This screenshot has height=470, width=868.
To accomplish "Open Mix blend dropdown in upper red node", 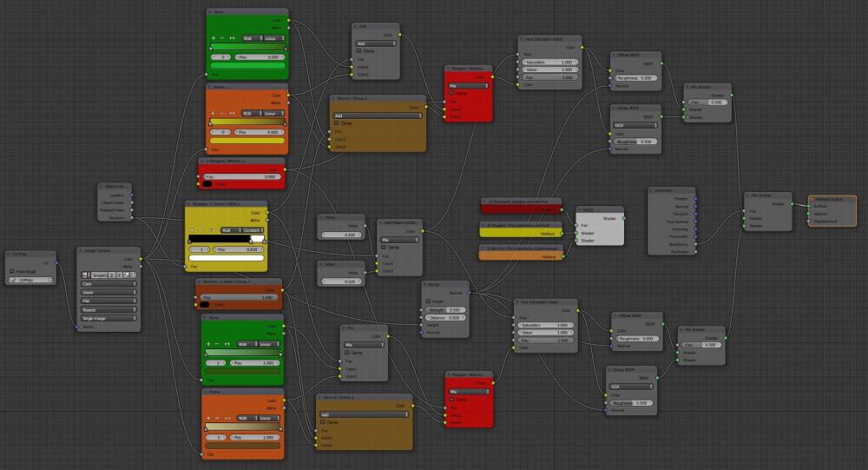I will pos(469,86).
